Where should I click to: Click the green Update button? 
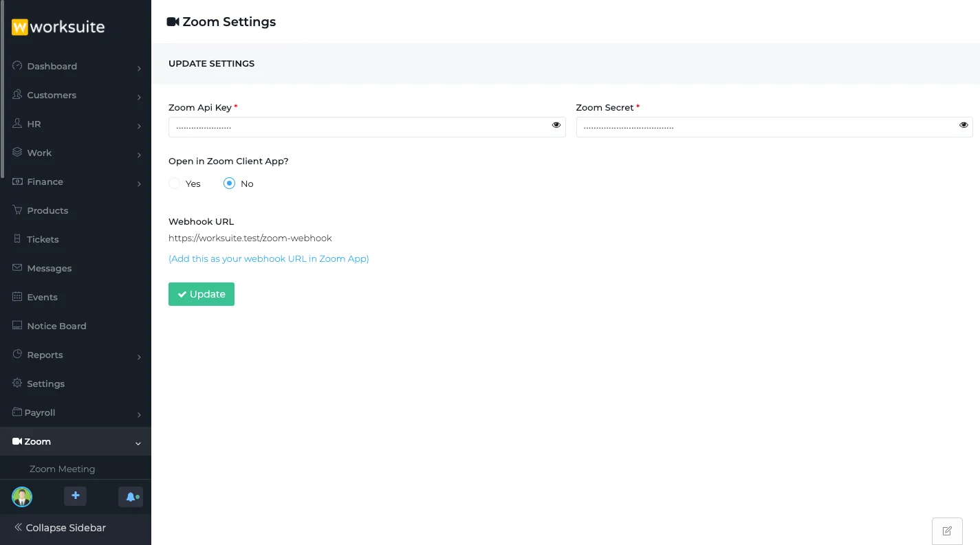click(201, 294)
